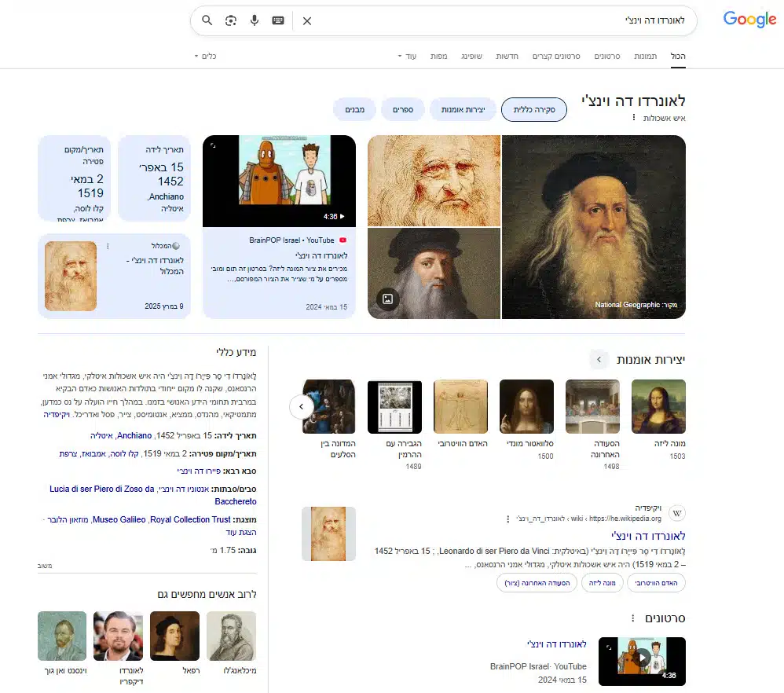This screenshot has height=693, width=784.
Task: Open the תאריך/מקום פטירה info card
Action: coord(74,178)
